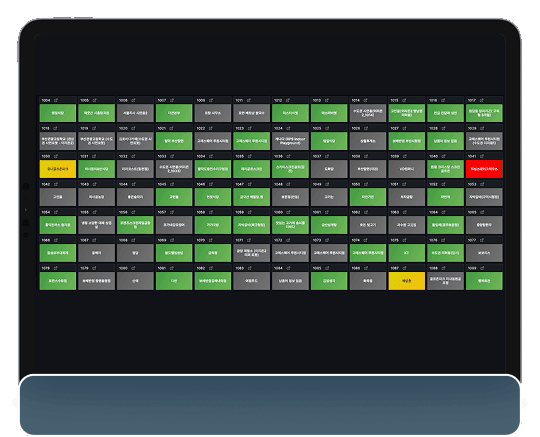Click the external link icon next to 1024
The height and width of the screenshot is (437, 540).
click(288, 128)
